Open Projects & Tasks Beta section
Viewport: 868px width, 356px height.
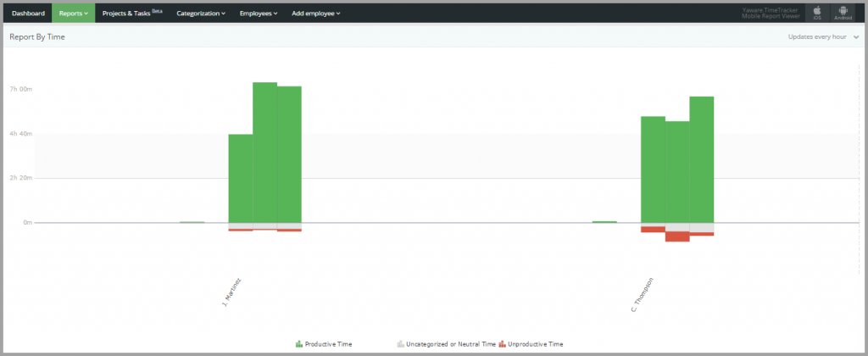[x=131, y=14]
